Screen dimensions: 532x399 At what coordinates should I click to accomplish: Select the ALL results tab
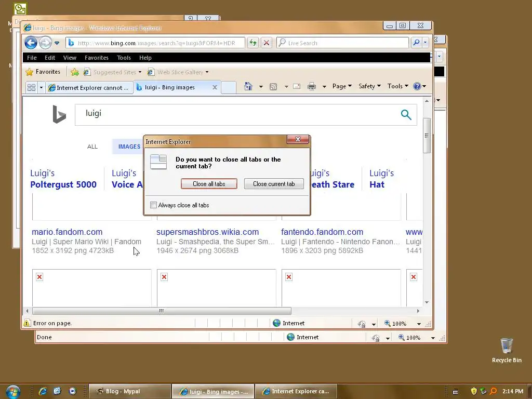point(92,147)
